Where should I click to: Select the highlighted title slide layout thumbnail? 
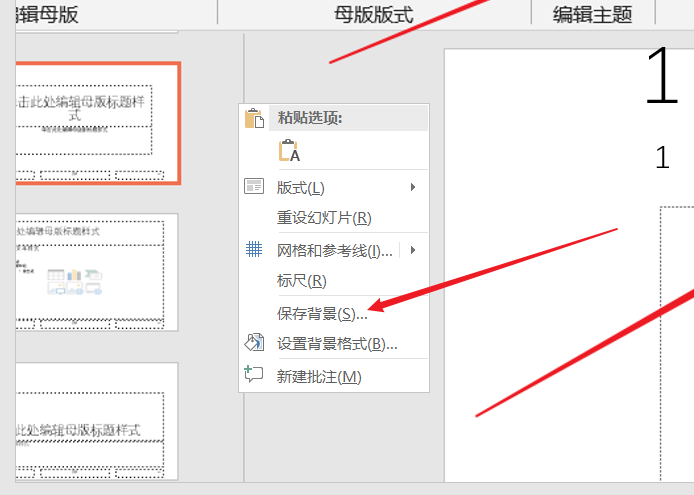pos(97,124)
